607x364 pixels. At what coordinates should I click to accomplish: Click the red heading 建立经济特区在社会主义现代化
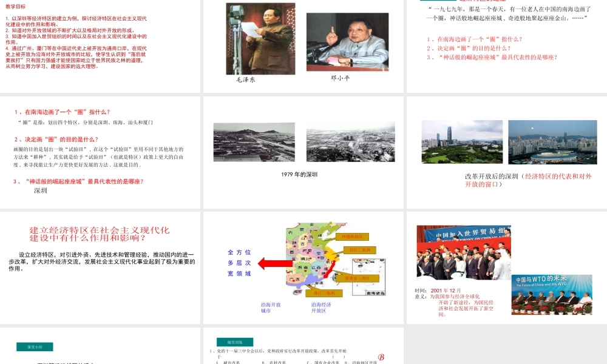100,234
